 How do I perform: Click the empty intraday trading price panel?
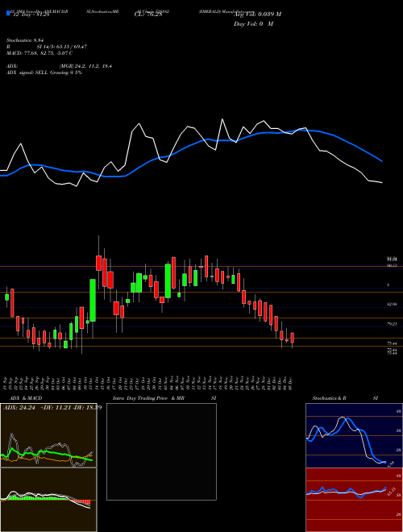pyautogui.click(x=161, y=451)
